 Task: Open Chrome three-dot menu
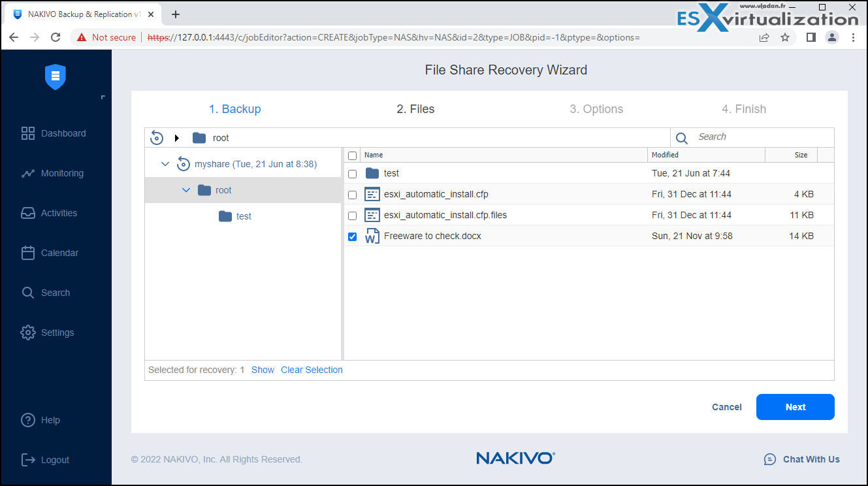click(853, 37)
